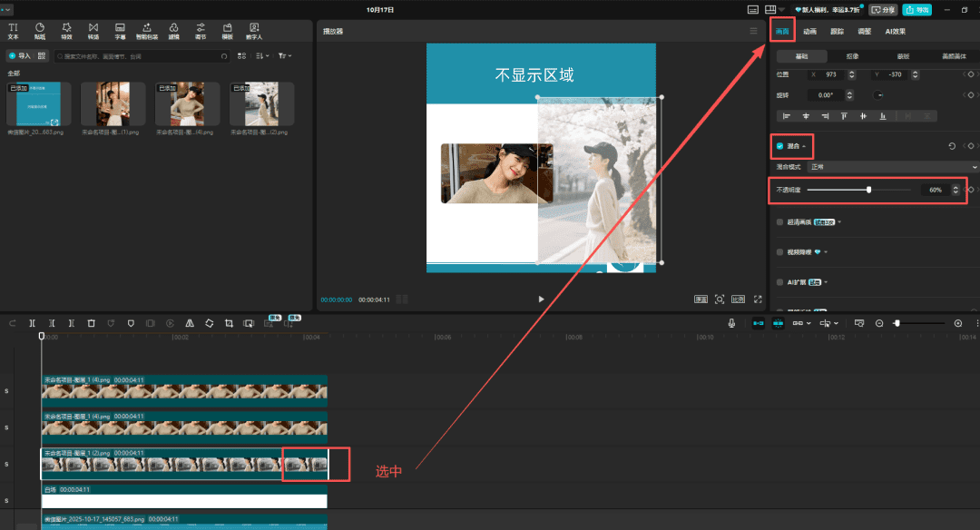Click the microphone record voiceover icon

tap(731, 323)
